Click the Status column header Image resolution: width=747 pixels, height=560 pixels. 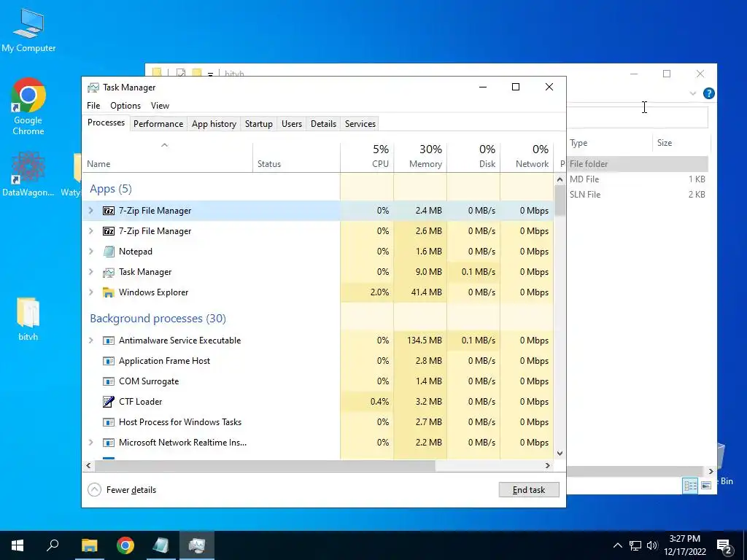pos(296,156)
